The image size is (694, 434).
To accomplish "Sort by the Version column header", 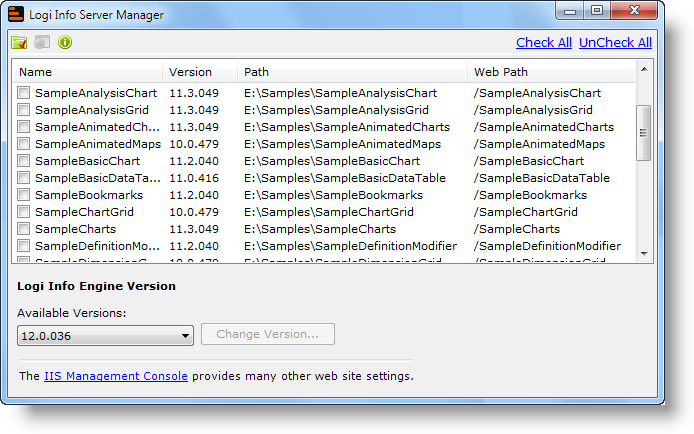I will [x=200, y=72].
